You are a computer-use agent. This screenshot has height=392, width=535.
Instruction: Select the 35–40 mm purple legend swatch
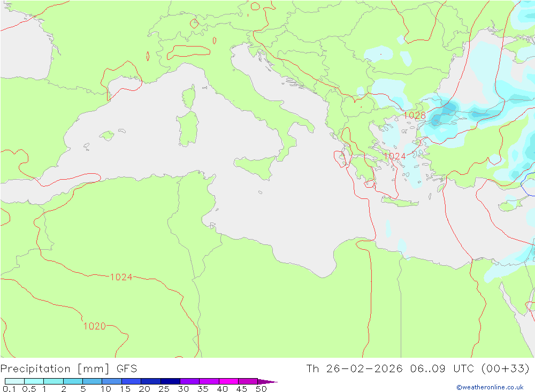(209, 381)
